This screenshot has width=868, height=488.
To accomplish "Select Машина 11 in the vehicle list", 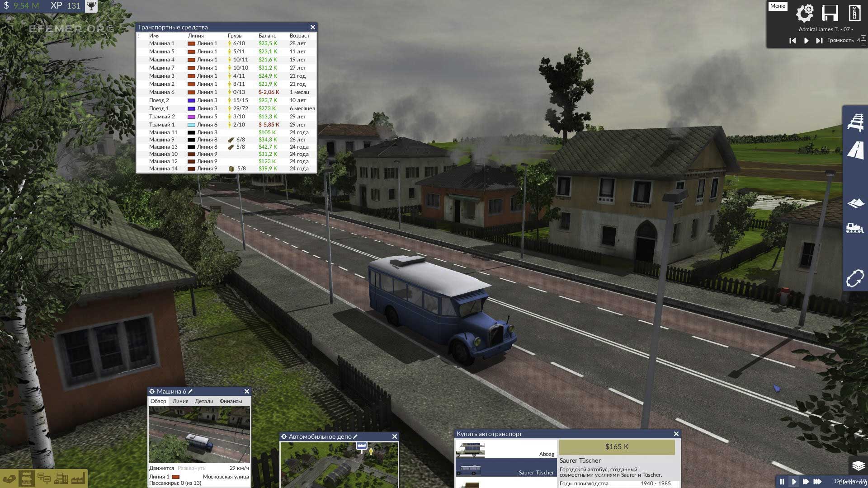I will coord(226,132).
